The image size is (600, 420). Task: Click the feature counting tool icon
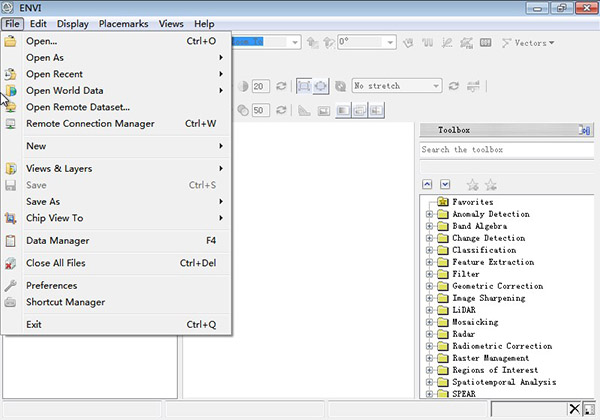[486, 43]
